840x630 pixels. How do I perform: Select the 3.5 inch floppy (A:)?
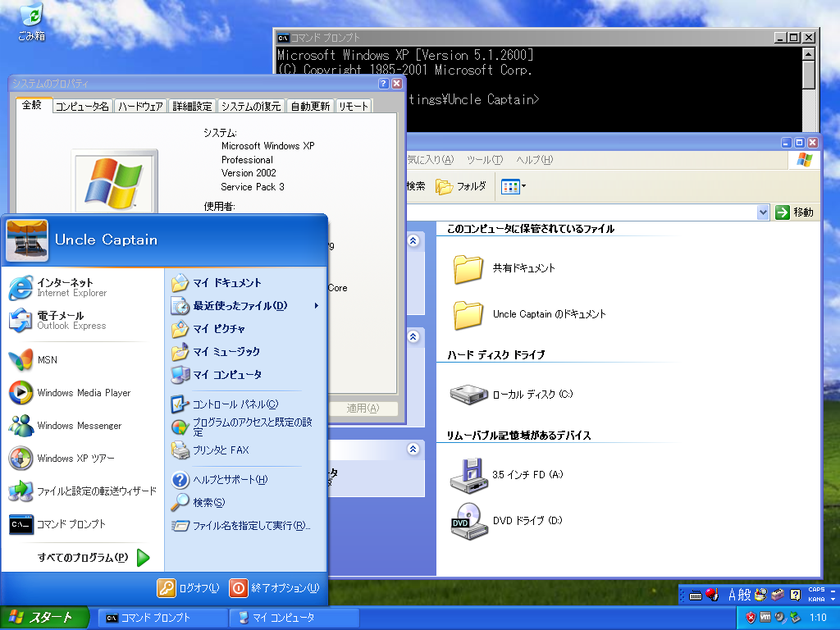(x=469, y=474)
